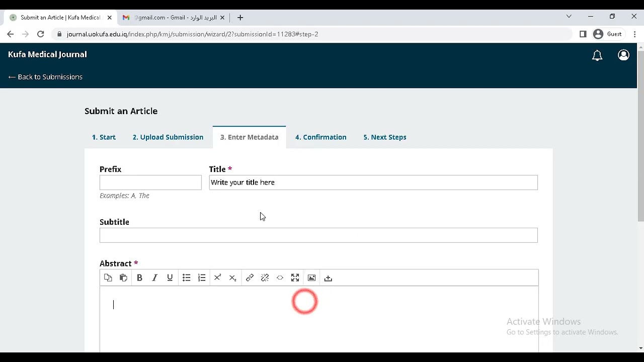
Task: Close the Gmail tab
Action: pyautogui.click(x=222, y=18)
